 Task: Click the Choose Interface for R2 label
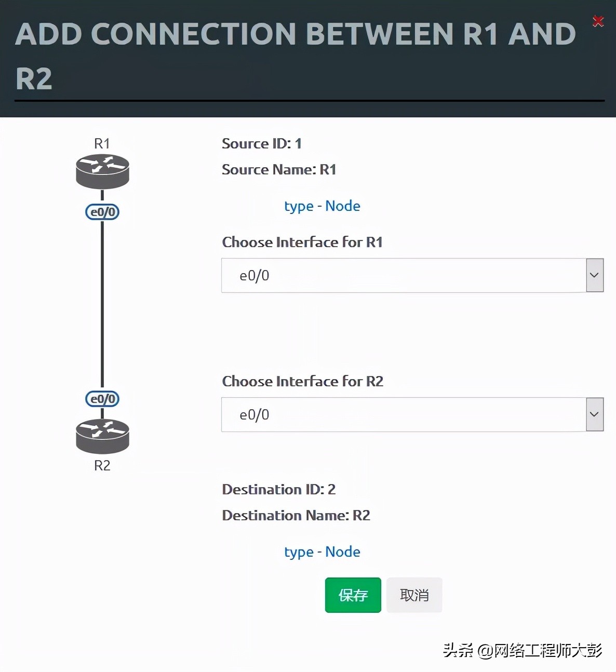tap(302, 382)
